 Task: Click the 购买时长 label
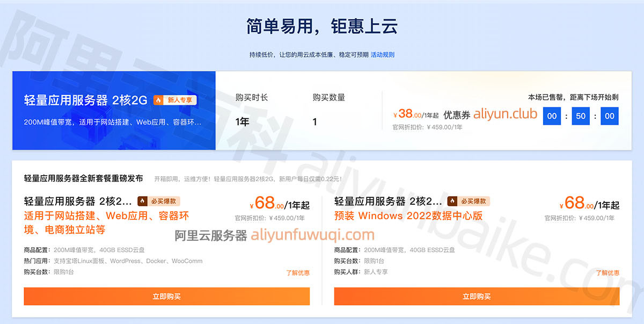pyautogui.click(x=252, y=97)
